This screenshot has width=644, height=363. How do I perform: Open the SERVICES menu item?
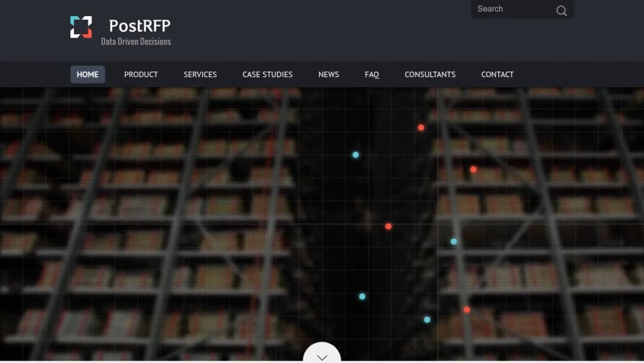click(x=200, y=75)
